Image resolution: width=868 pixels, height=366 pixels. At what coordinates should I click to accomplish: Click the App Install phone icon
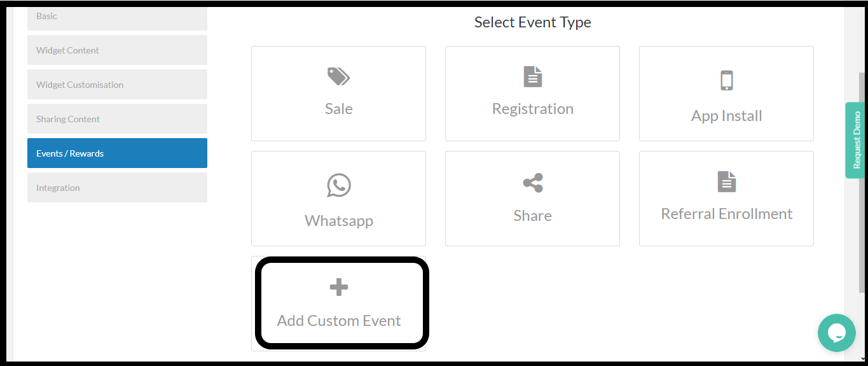coord(726,81)
